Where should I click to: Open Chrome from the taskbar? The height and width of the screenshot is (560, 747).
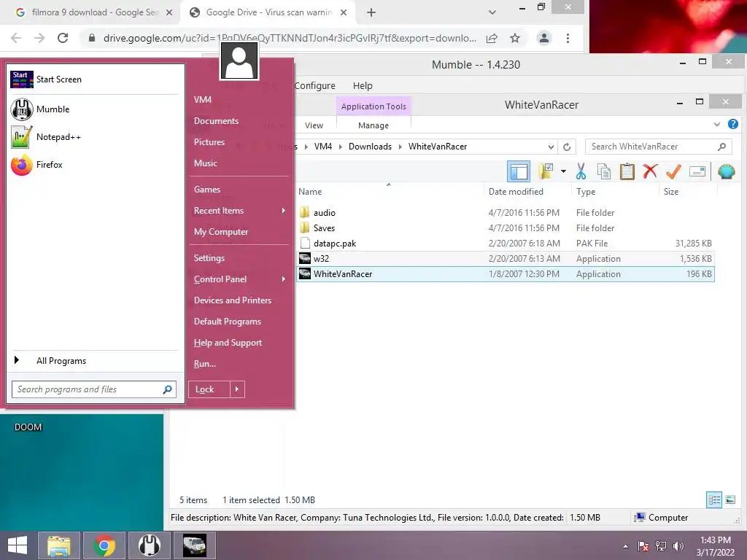tap(104, 545)
